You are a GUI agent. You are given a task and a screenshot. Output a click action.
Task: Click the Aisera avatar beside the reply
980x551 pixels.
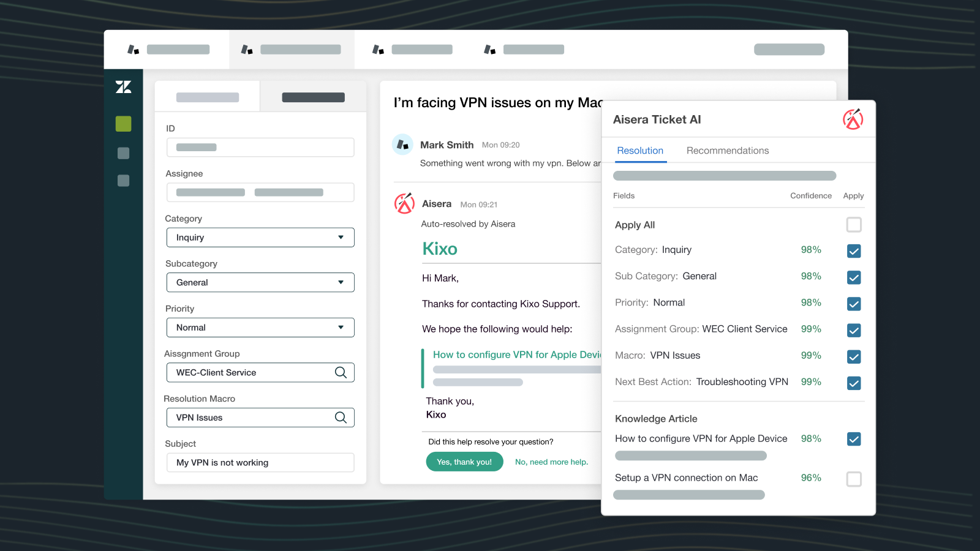coord(404,204)
